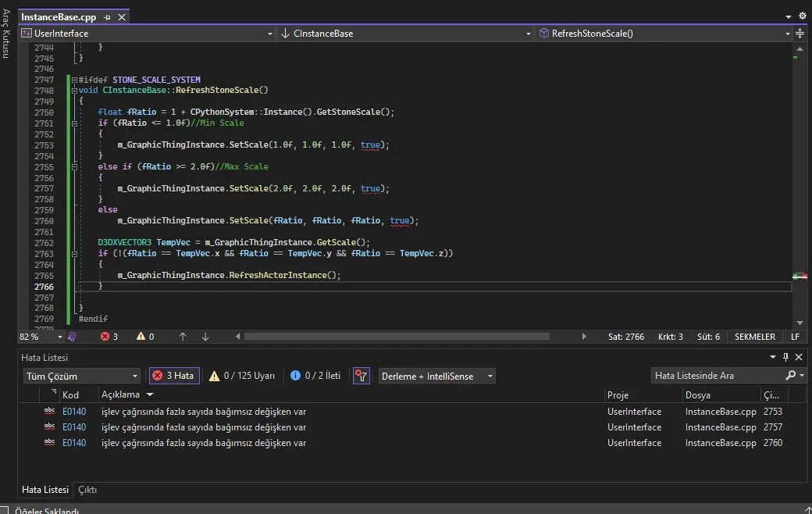Click the horizontal scrollbar left arrow
812x514 pixels.
(237, 337)
